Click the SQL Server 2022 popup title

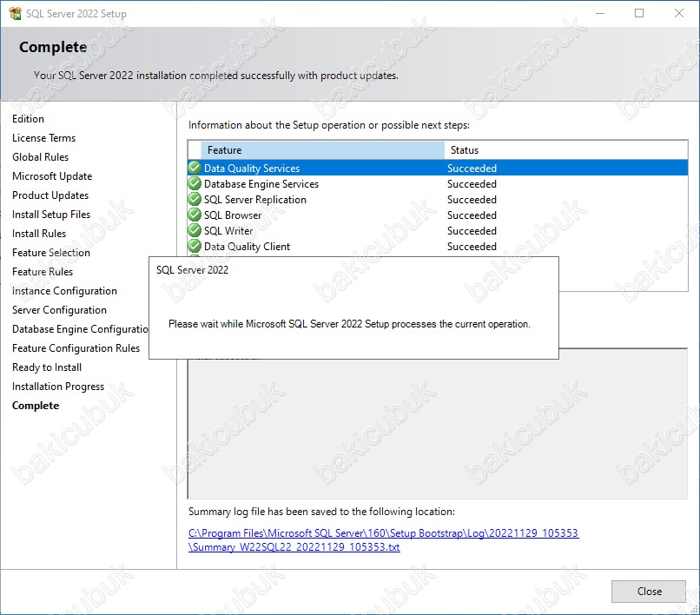pyautogui.click(x=193, y=270)
